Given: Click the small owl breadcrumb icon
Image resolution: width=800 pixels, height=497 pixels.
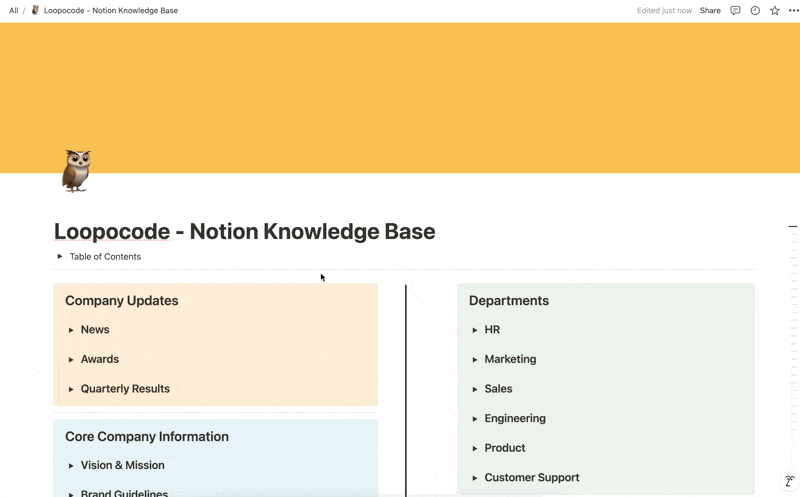Looking at the screenshot, I should [35, 10].
